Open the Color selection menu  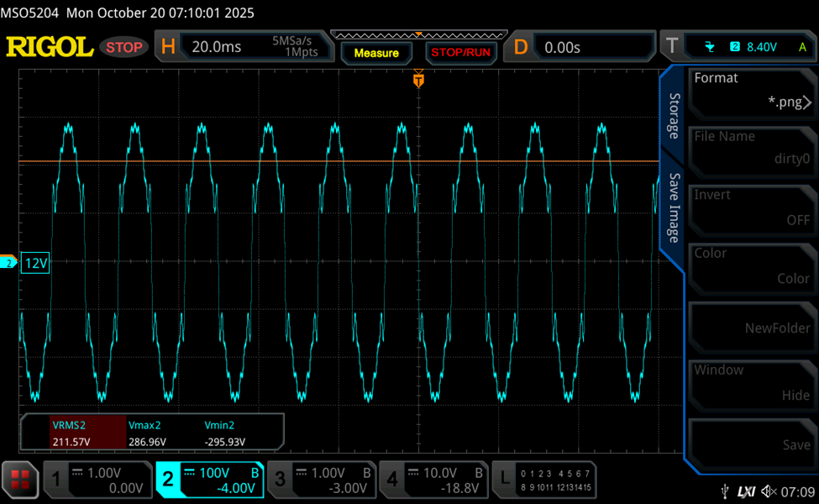(752, 266)
